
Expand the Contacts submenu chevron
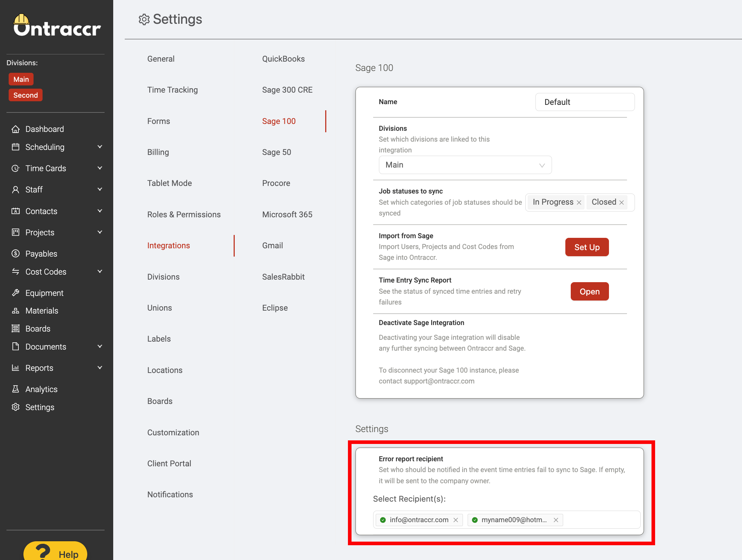pyautogui.click(x=100, y=211)
